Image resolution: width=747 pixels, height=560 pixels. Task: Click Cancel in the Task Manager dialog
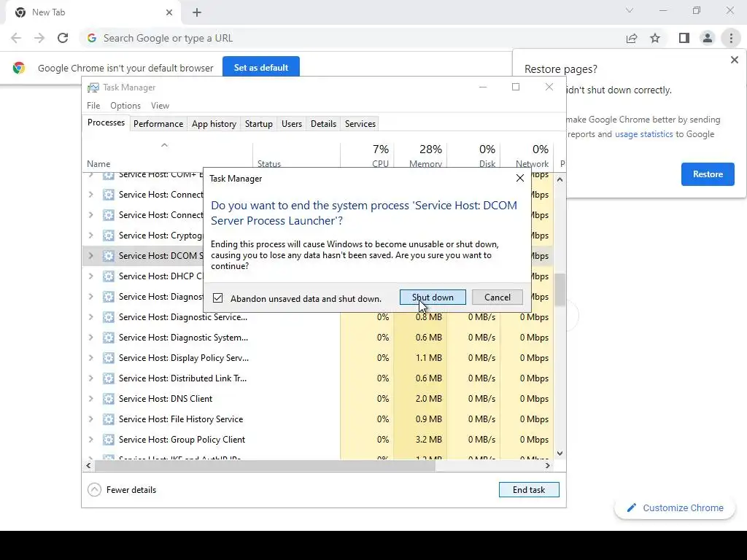point(497,297)
